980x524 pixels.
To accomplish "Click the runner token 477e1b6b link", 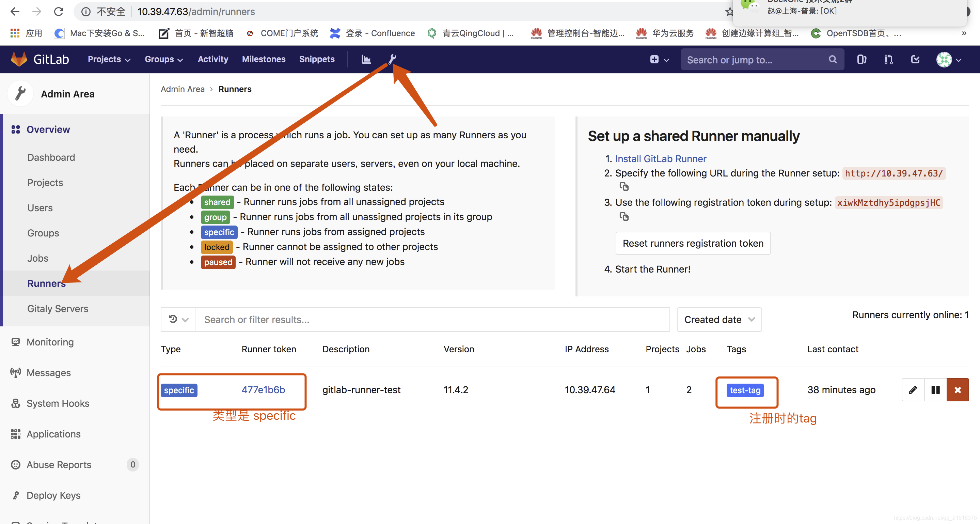I will [263, 389].
